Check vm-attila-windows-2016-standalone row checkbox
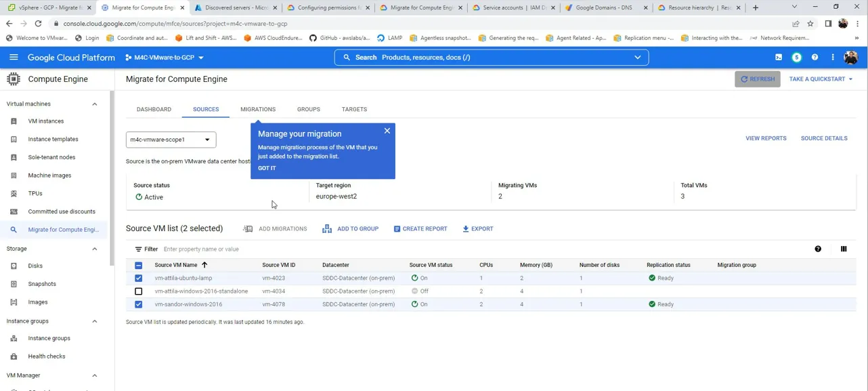Viewport: 868px width, 391px height. pyautogui.click(x=139, y=291)
